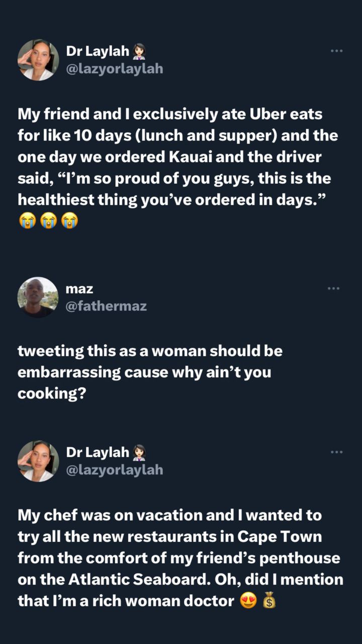Open Dr Laylah's avatar on the top tweet

(x=38, y=60)
